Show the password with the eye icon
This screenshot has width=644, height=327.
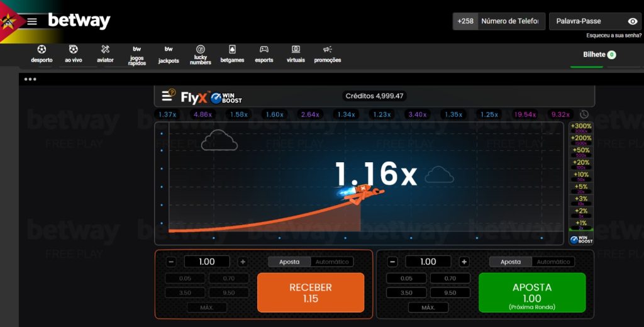click(x=633, y=21)
